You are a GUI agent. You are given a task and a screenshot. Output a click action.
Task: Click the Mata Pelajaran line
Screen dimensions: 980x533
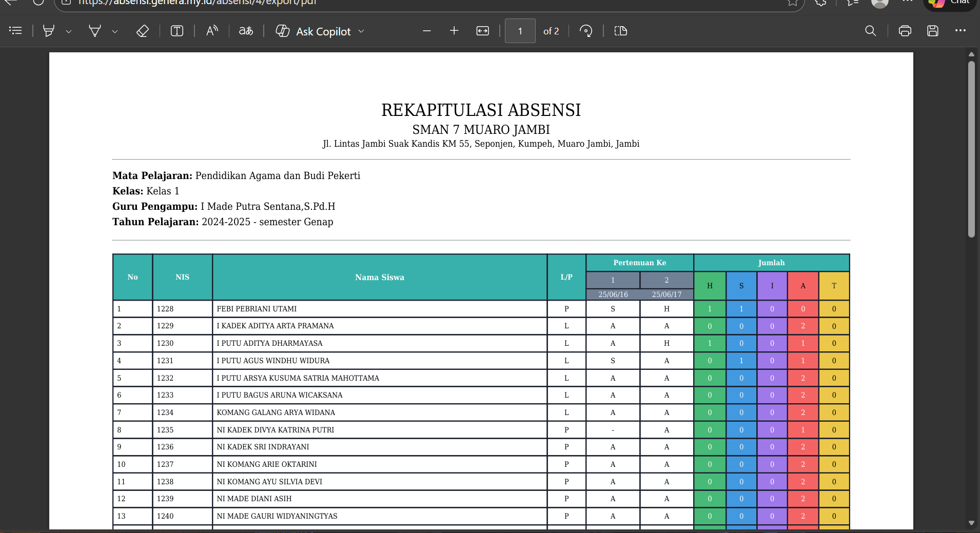tap(236, 175)
